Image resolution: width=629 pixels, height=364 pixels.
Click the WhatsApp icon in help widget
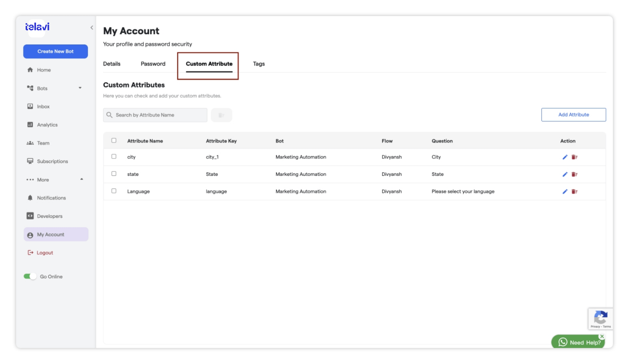point(563,342)
